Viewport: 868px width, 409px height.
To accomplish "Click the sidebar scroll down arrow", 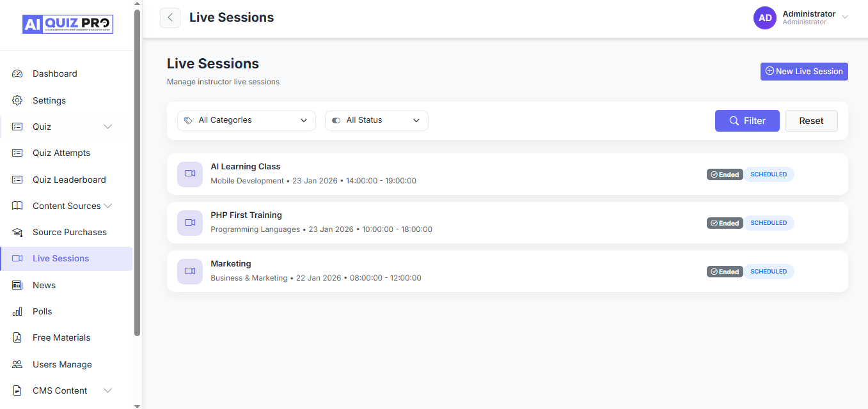I will click(x=138, y=405).
